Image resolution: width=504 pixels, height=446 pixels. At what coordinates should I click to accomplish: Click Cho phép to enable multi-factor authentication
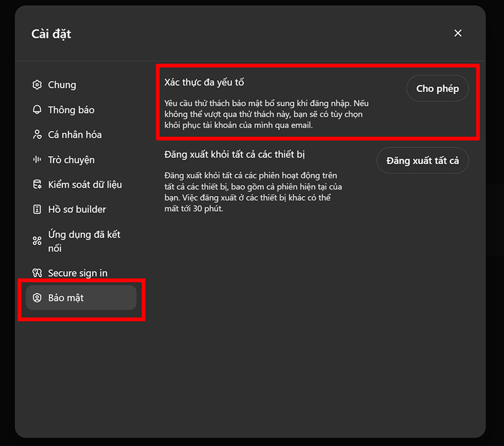[437, 88]
